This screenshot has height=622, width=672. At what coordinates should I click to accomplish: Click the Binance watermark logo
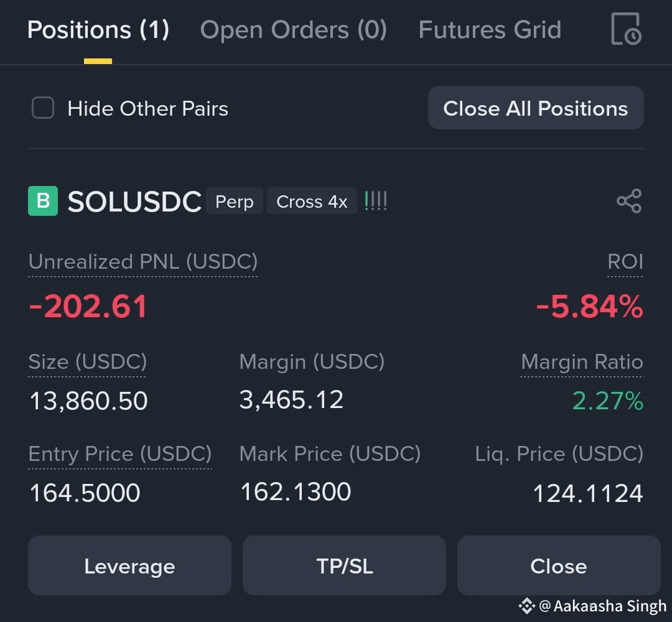527,606
